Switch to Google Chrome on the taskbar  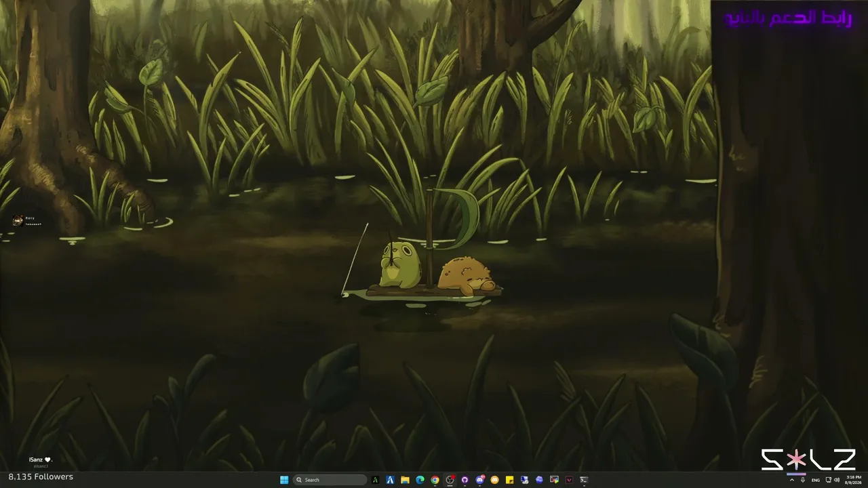click(x=435, y=480)
